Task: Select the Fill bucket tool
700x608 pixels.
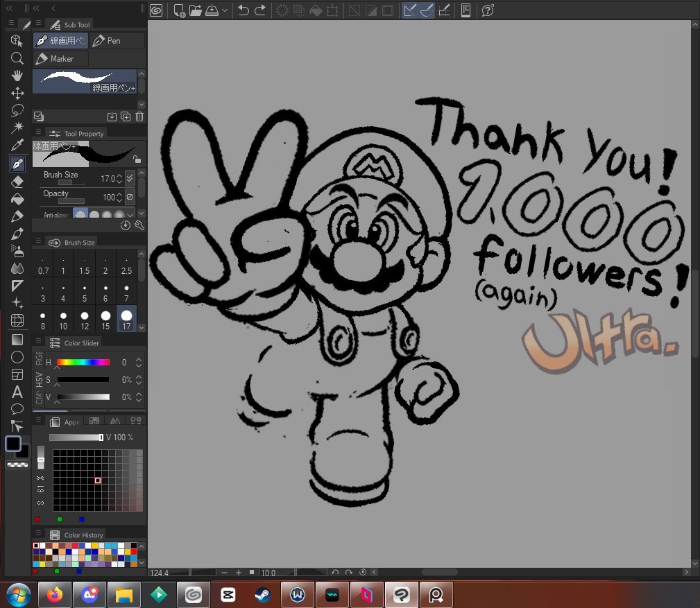Action: click(17, 199)
